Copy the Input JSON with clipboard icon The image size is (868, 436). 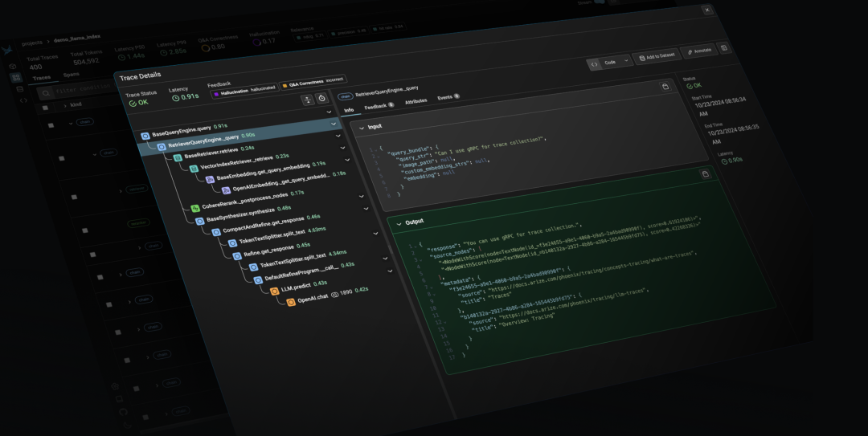[x=665, y=86]
